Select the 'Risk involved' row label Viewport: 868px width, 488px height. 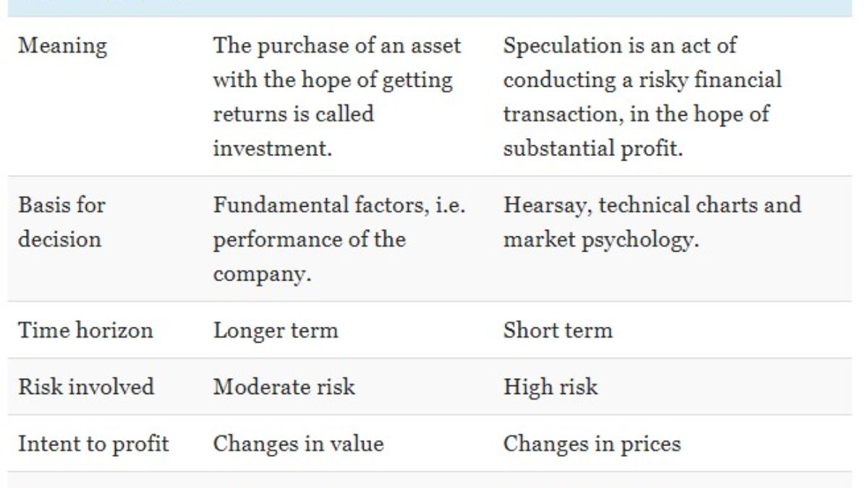[86, 387]
